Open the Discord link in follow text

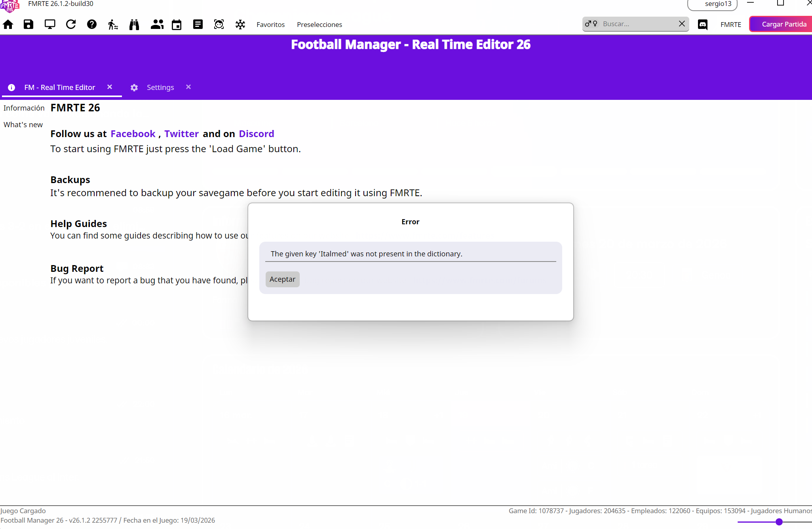pos(257,134)
